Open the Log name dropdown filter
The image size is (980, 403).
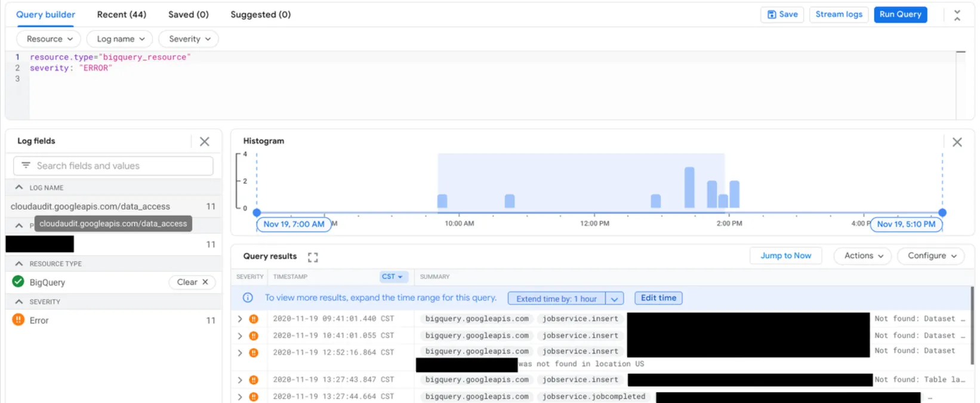tap(120, 39)
